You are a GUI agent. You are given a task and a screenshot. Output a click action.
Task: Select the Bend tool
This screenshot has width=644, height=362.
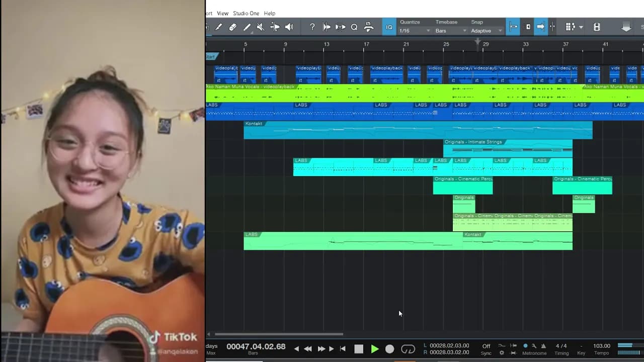pos(275,27)
